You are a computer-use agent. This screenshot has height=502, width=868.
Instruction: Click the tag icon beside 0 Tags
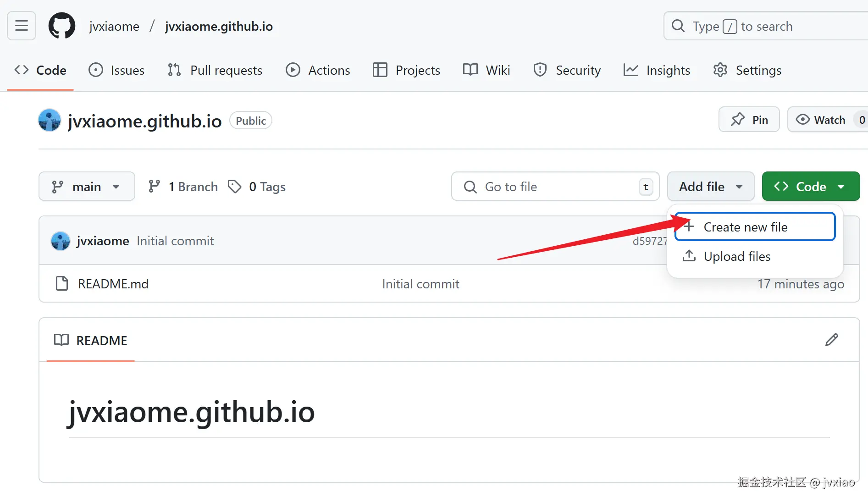click(x=235, y=187)
